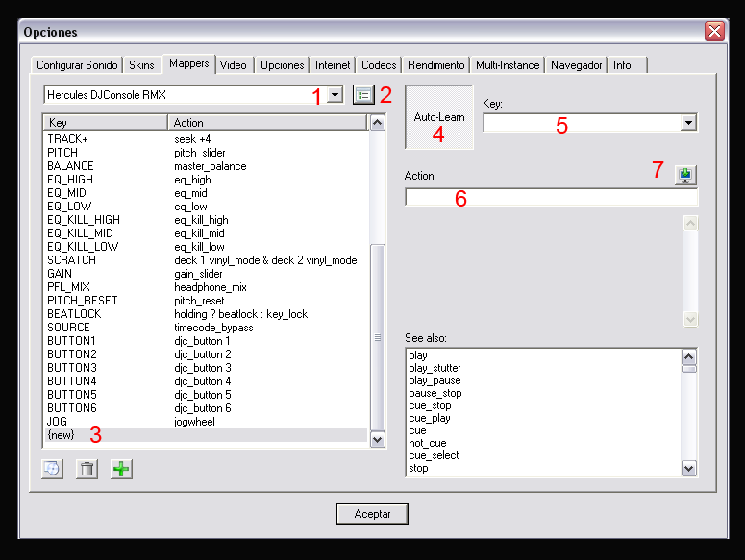Click in the Action input field
This screenshot has height=560, width=745.
coord(552,197)
